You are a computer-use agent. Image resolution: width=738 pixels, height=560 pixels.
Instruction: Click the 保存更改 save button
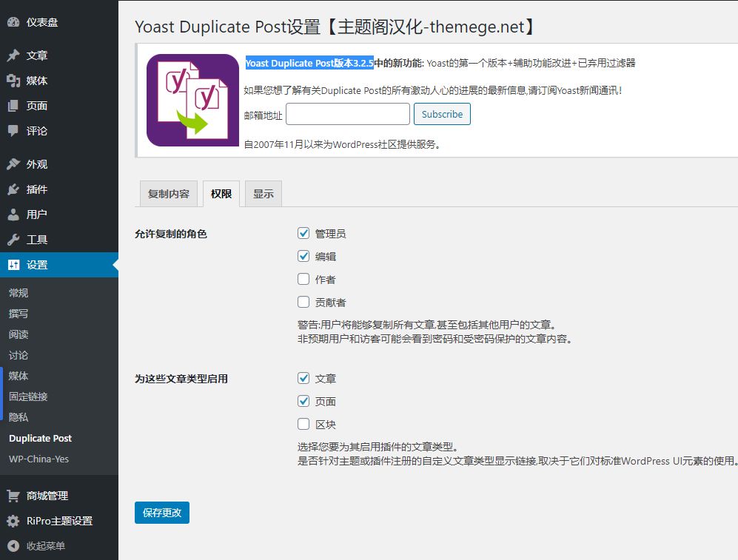162,513
